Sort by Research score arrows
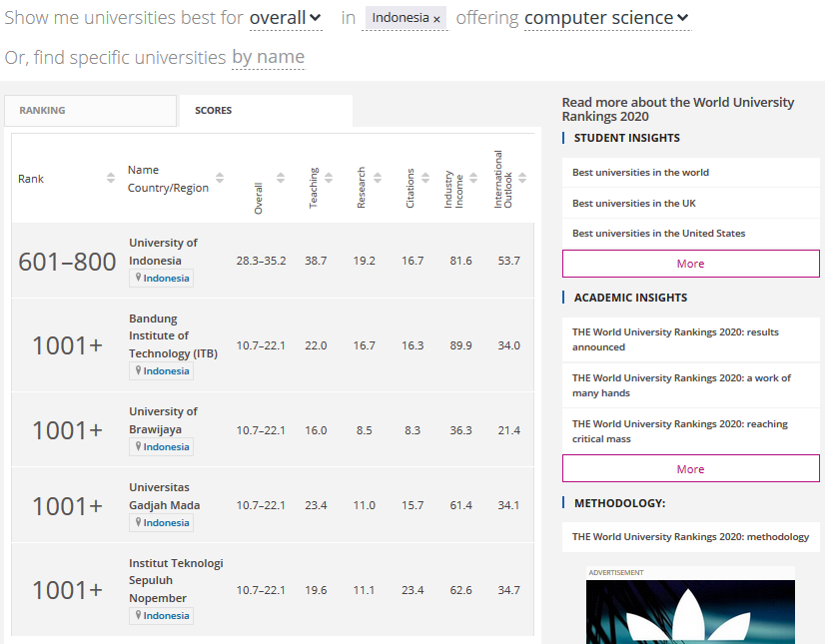Viewport: 825px width, 644px height. click(x=378, y=179)
